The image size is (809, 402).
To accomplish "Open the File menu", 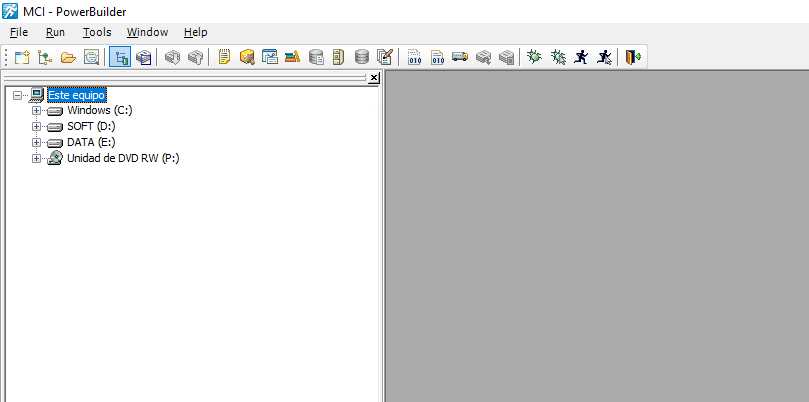I will (19, 32).
